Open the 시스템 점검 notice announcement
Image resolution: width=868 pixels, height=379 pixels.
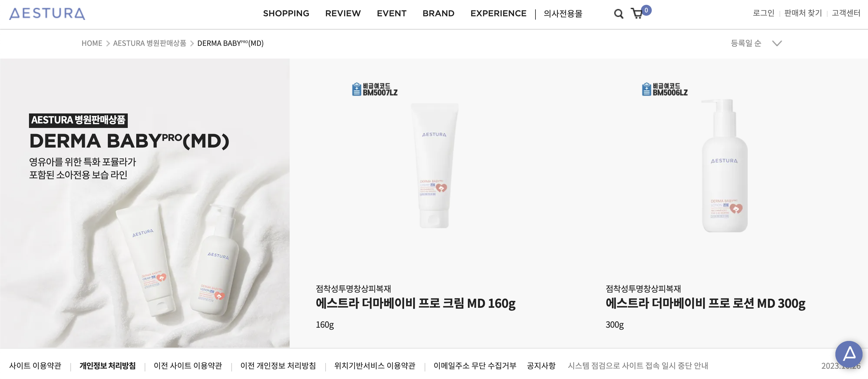tap(638, 365)
